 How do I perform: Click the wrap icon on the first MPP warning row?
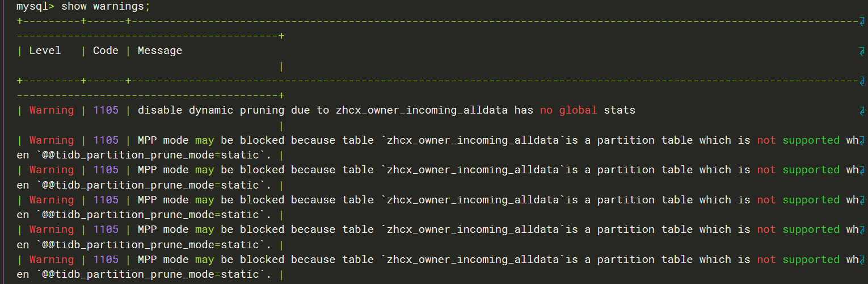point(862,140)
